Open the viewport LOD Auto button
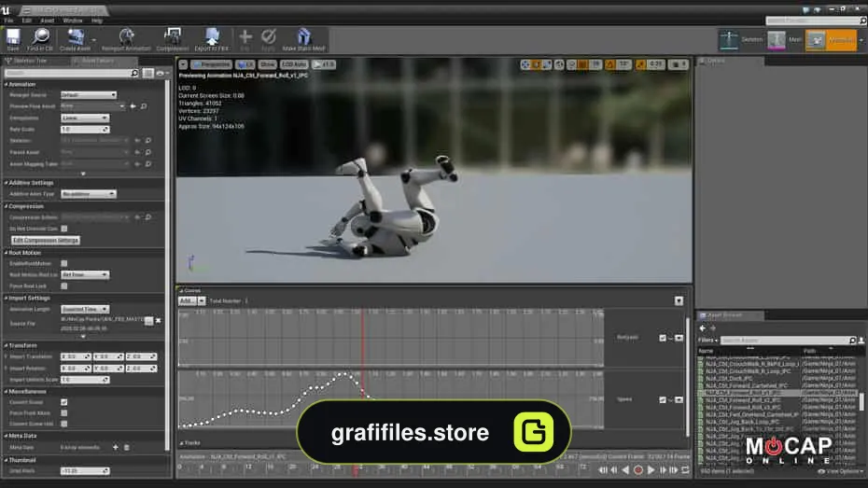Screen dimensions: 868x488 coord(294,64)
